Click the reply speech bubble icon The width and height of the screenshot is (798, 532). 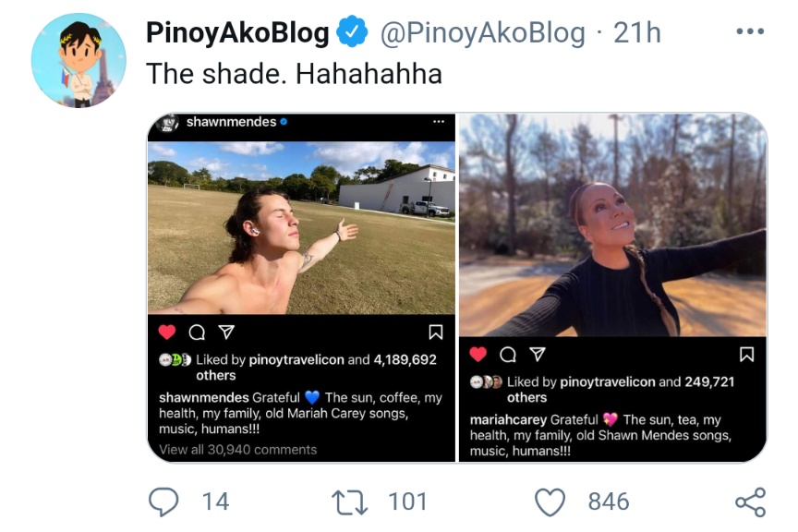(x=163, y=502)
